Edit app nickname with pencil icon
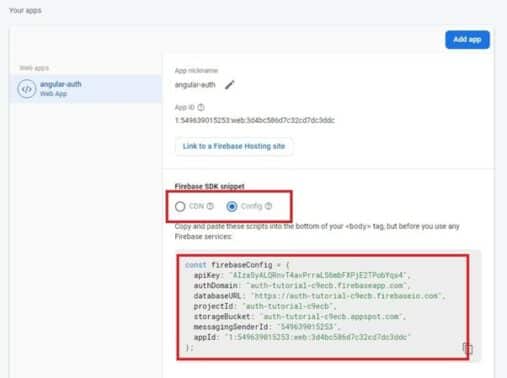The image size is (507, 378). [x=229, y=85]
